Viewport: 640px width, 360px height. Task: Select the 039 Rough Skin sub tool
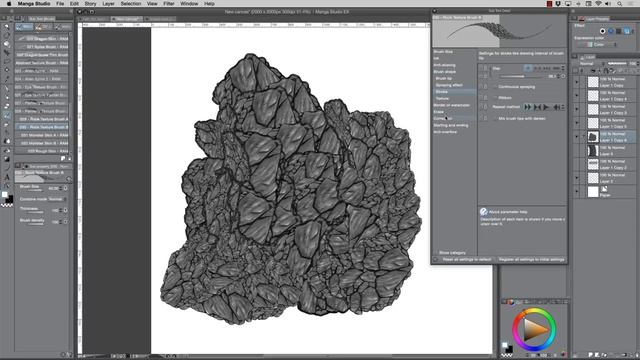click(x=42, y=151)
